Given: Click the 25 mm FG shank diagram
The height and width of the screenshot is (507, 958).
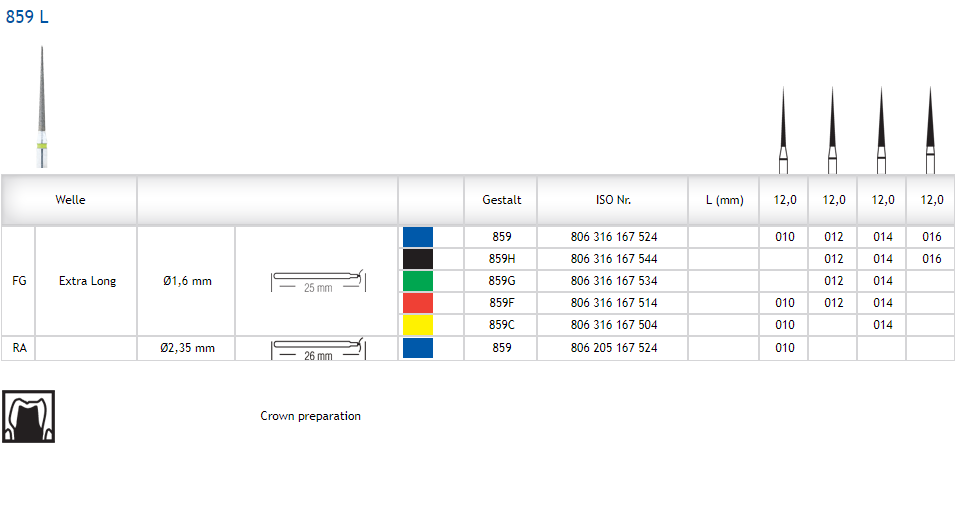Looking at the screenshot, I should [x=316, y=281].
